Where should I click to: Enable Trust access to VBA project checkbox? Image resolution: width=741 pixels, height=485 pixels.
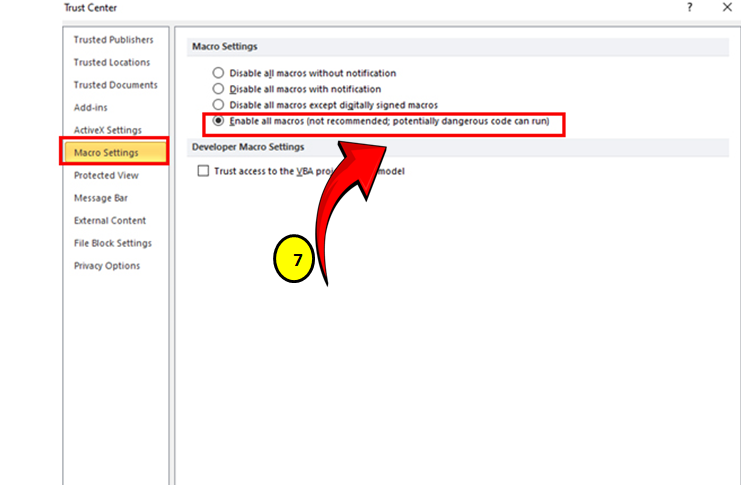tap(204, 171)
